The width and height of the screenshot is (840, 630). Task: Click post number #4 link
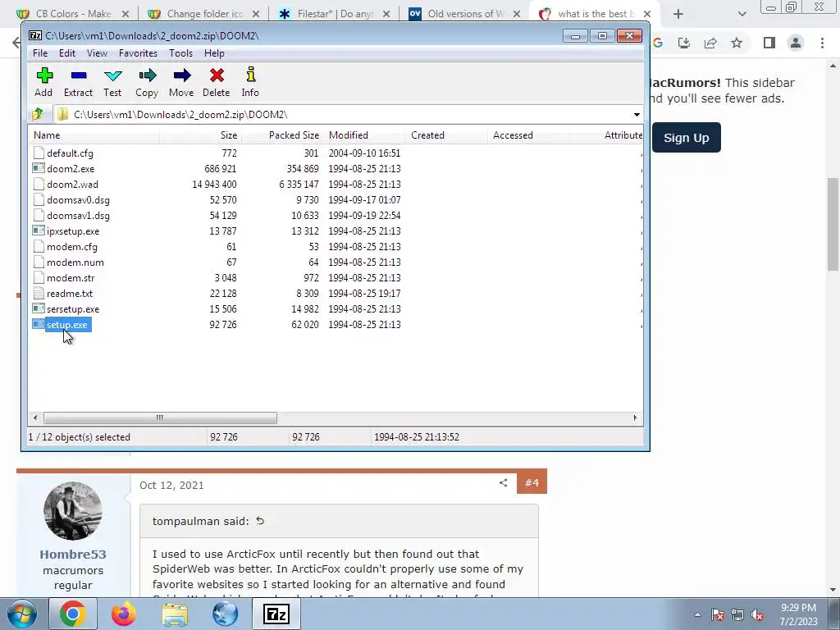(x=532, y=482)
